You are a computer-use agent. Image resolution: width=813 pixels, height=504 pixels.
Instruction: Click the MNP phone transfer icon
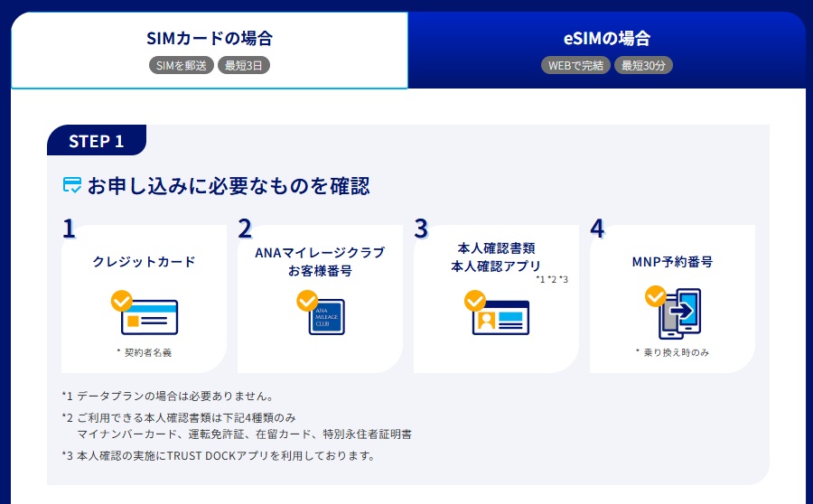679,313
